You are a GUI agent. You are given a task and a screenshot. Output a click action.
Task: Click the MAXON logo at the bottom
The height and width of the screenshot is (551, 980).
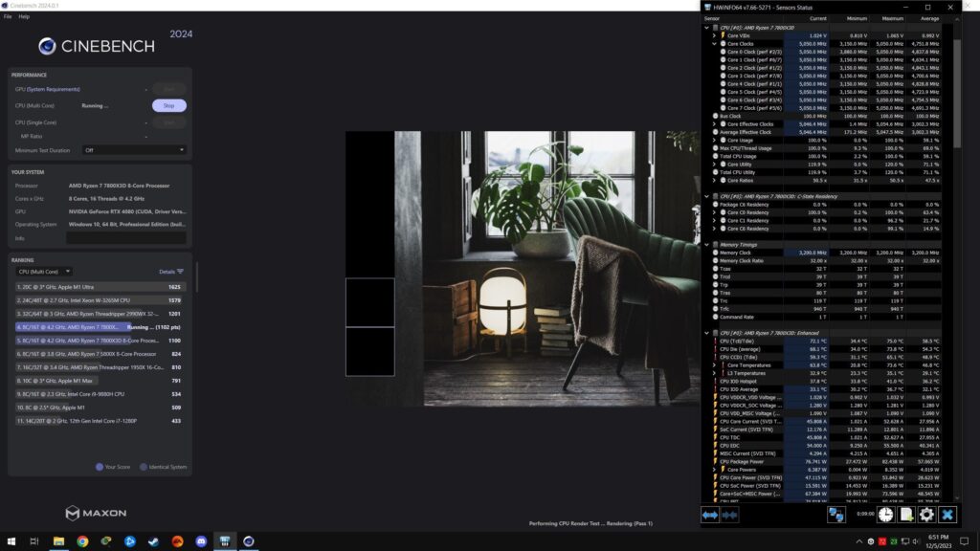(x=96, y=513)
